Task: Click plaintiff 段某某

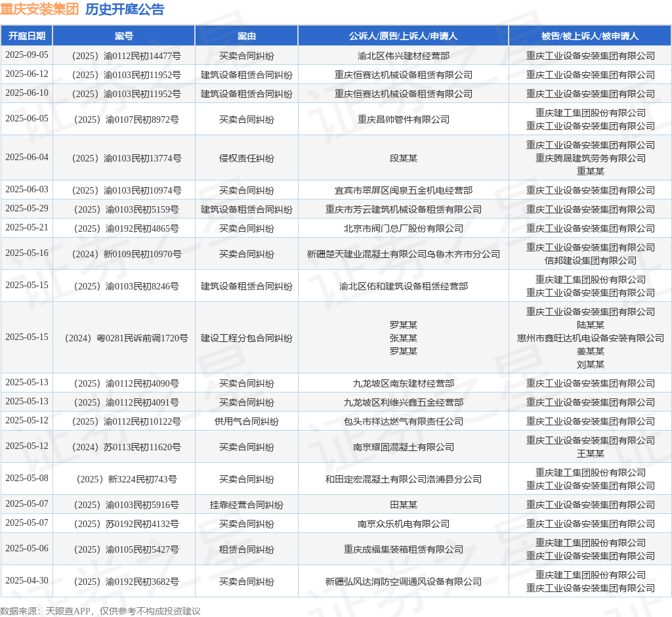Action: click(404, 159)
